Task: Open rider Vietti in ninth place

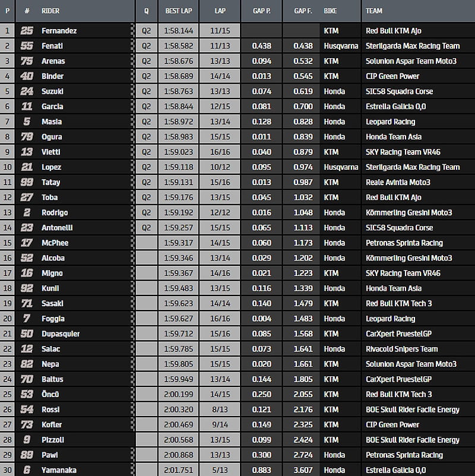Action: click(x=51, y=152)
